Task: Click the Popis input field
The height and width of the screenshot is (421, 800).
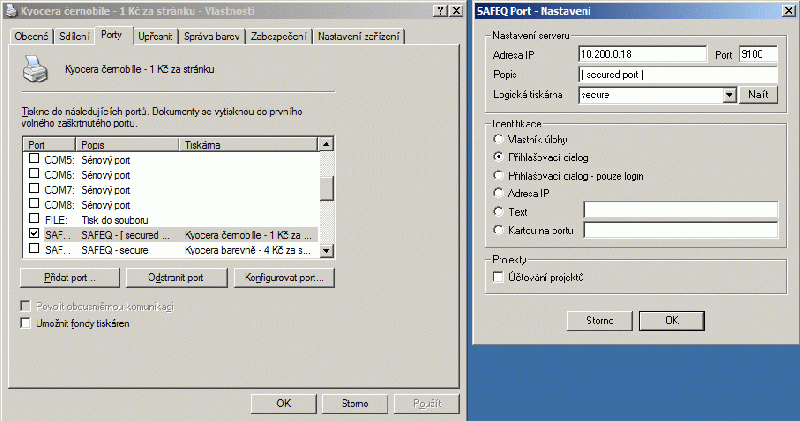Action: 678,75
